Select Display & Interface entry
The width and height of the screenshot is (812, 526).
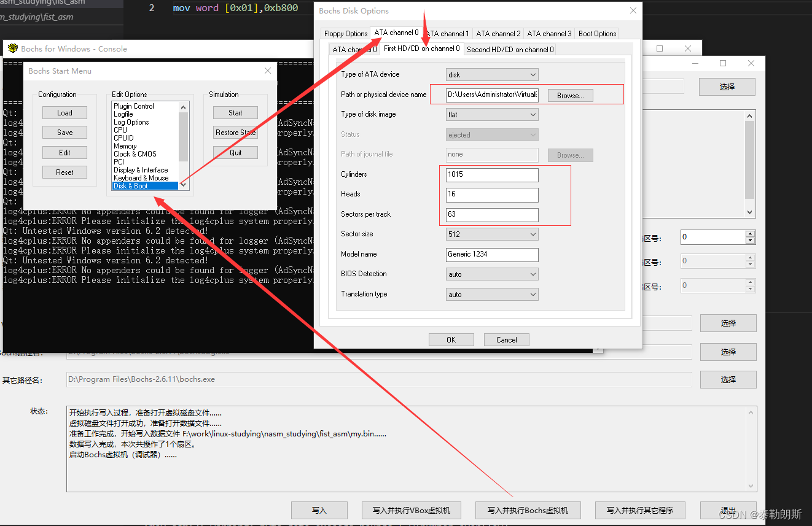[141, 170]
